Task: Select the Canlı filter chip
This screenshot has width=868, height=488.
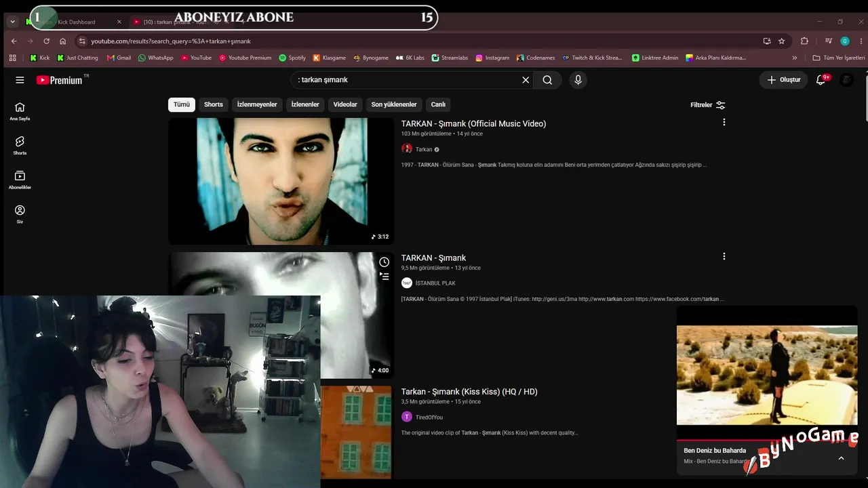Action: point(439,104)
